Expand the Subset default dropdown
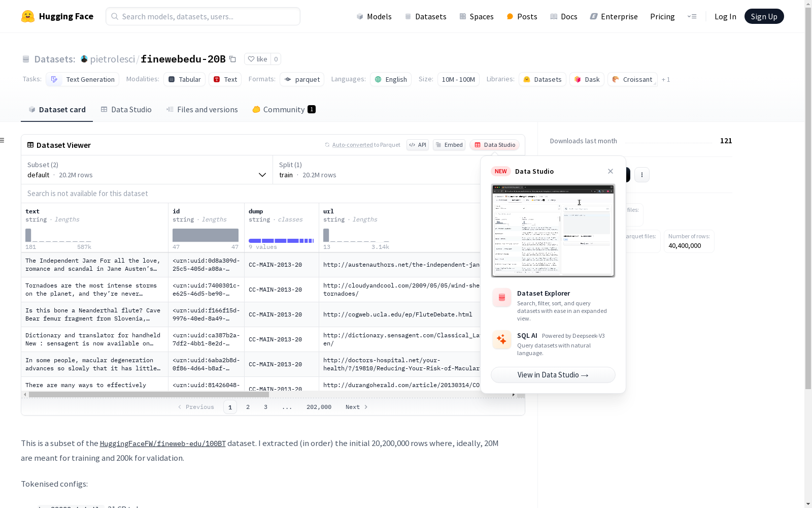 click(147, 170)
